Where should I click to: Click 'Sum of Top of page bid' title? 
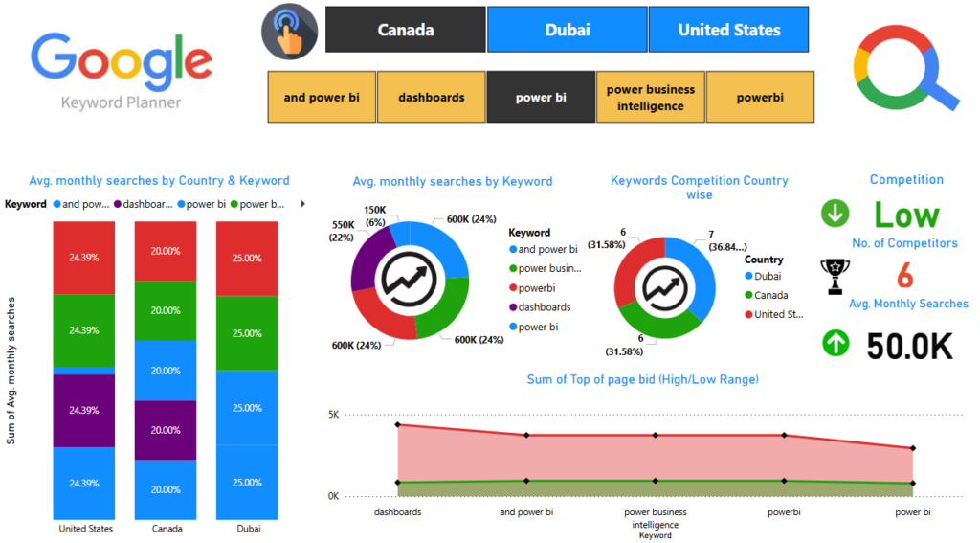point(642,380)
